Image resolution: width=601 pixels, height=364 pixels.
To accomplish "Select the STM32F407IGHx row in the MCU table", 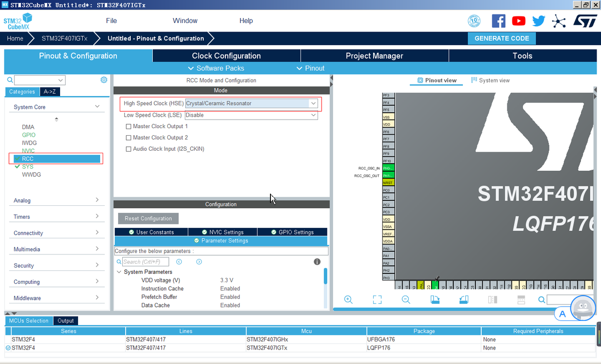I will [x=300, y=339].
